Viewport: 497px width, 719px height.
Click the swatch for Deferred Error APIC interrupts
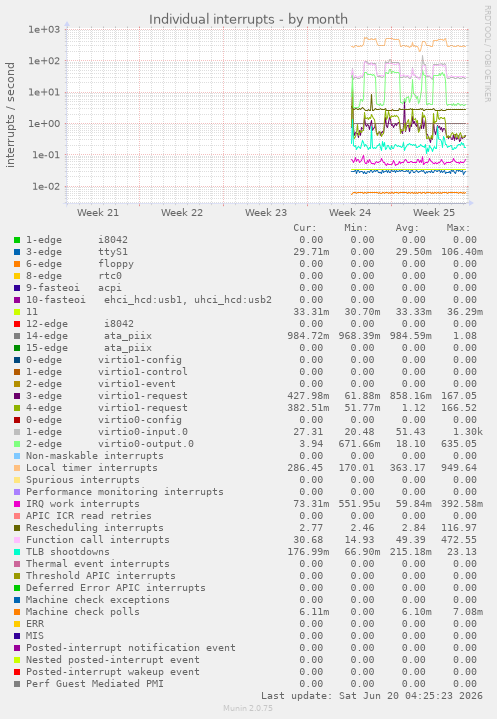tap(17, 588)
